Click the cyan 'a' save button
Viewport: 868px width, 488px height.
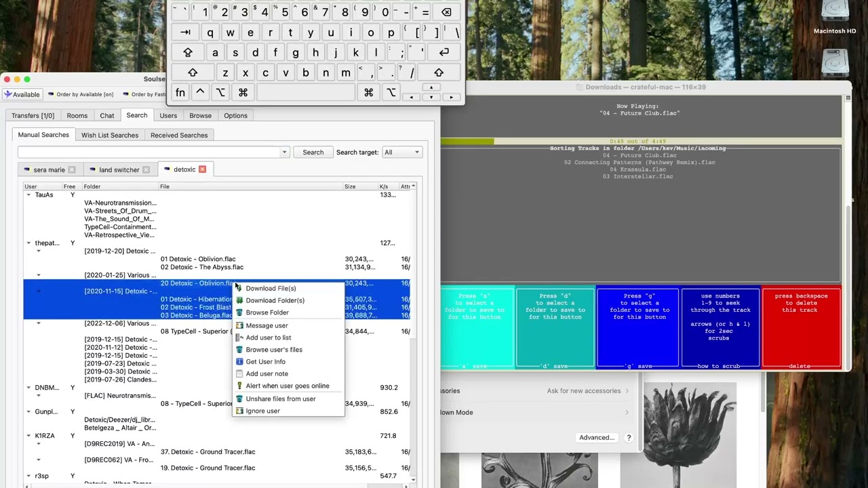tap(476, 329)
